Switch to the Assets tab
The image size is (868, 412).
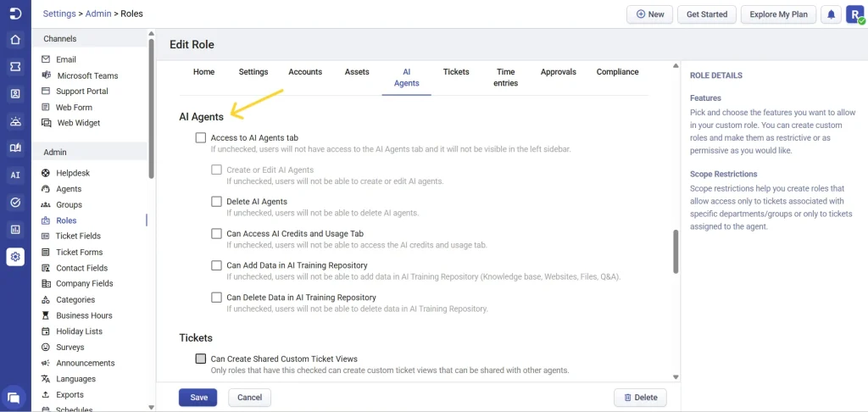357,72
